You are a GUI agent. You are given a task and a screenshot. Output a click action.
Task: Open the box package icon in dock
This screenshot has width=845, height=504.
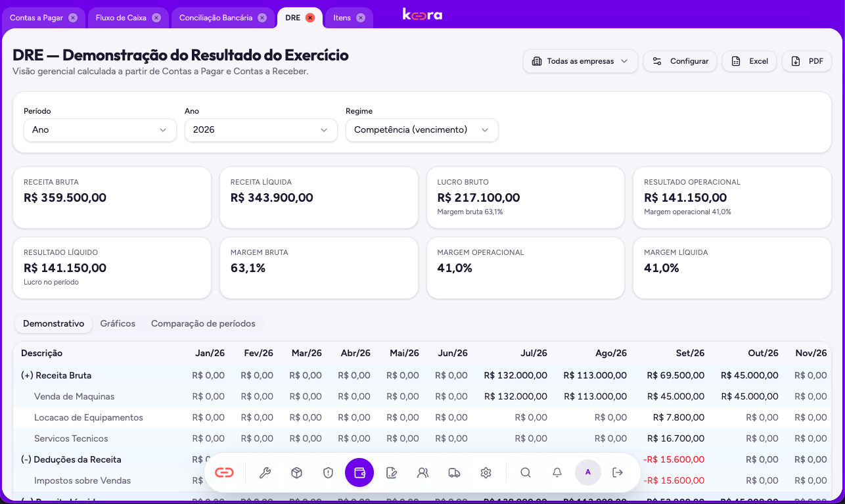(296, 472)
